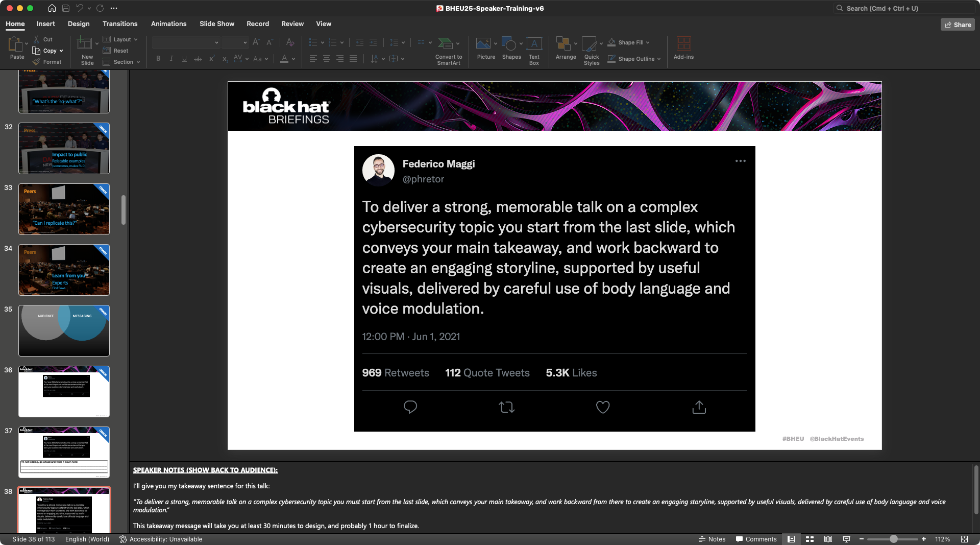Select slide 35 thumbnail with Venn diagram
980x545 pixels.
64,330
